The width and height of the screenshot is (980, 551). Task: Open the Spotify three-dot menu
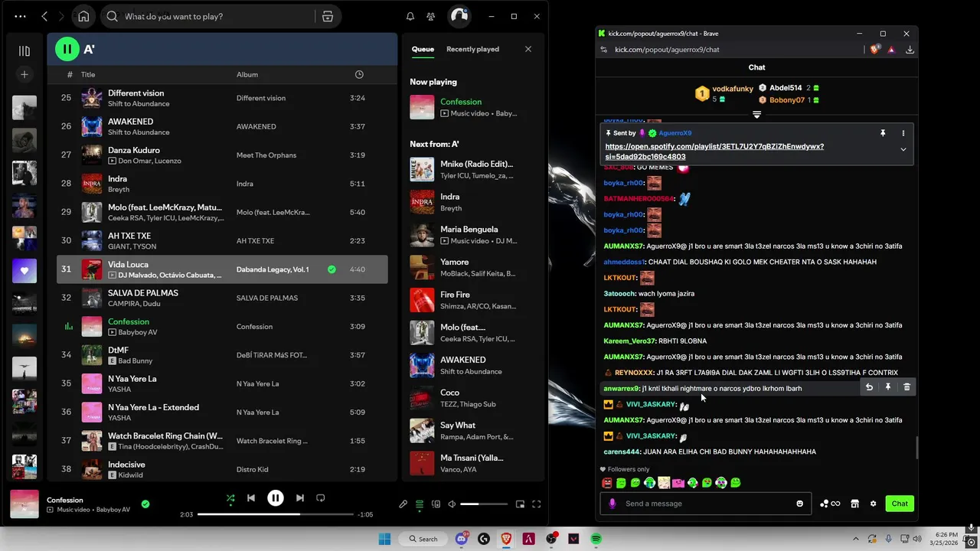pyautogui.click(x=20, y=16)
